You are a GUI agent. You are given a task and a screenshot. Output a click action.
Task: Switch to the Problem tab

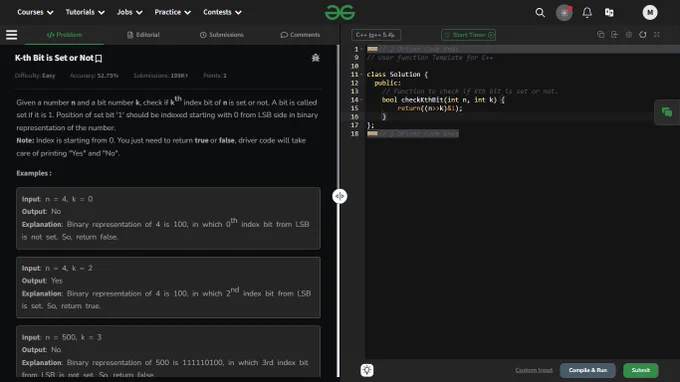64,35
